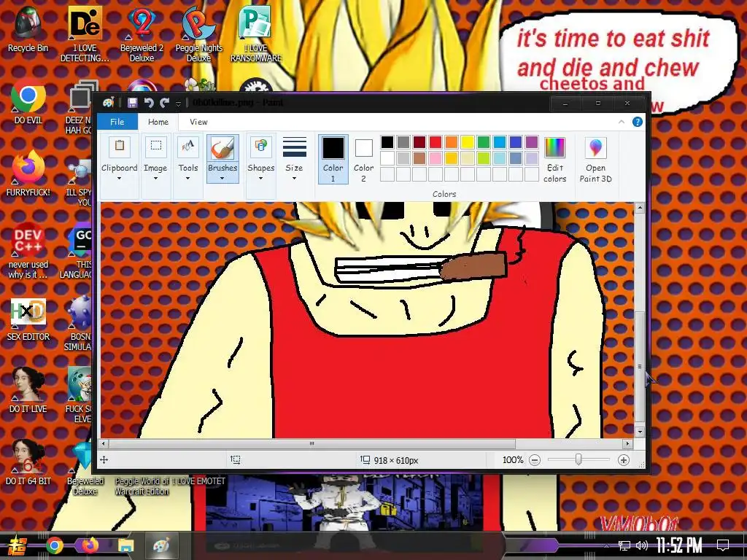
Task: Click the zoom out minus button
Action: (535, 460)
